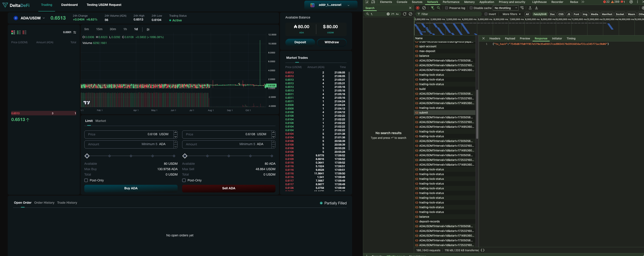644x256 pixels.
Task: Tick Post-Only under Buy ADA
Action: (x=86, y=180)
